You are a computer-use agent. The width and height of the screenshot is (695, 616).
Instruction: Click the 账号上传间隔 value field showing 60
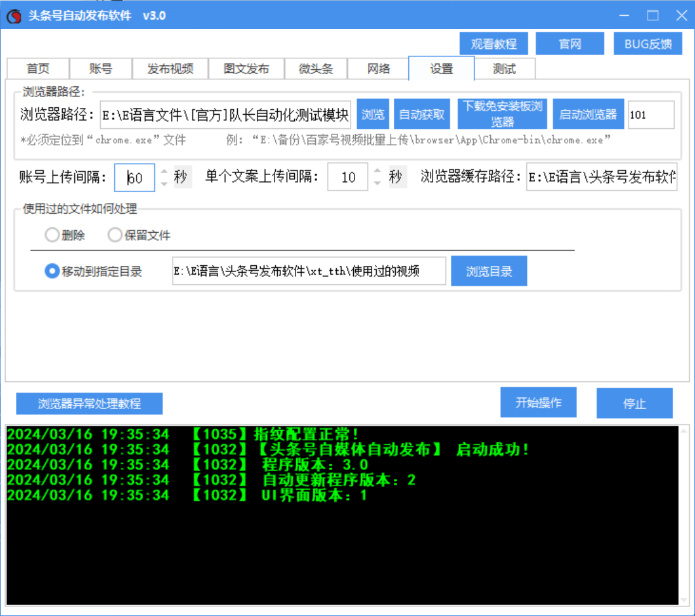coord(134,178)
